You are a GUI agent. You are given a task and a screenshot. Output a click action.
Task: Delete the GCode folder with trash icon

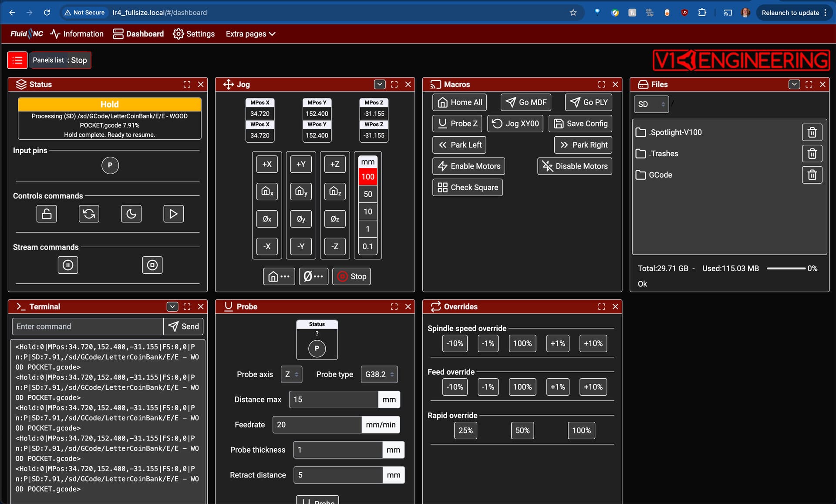[x=812, y=175]
